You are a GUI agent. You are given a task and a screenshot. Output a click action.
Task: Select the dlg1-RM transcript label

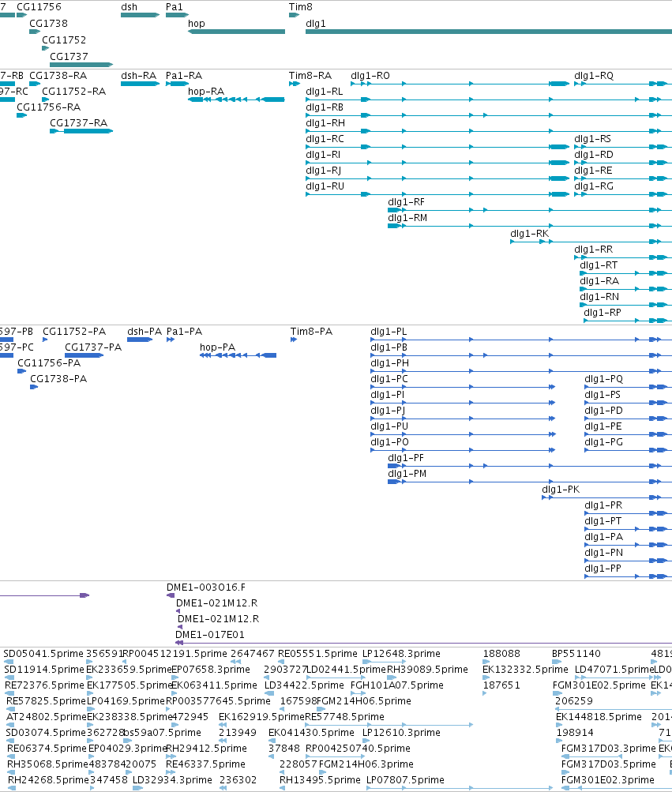(x=407, y=217)
